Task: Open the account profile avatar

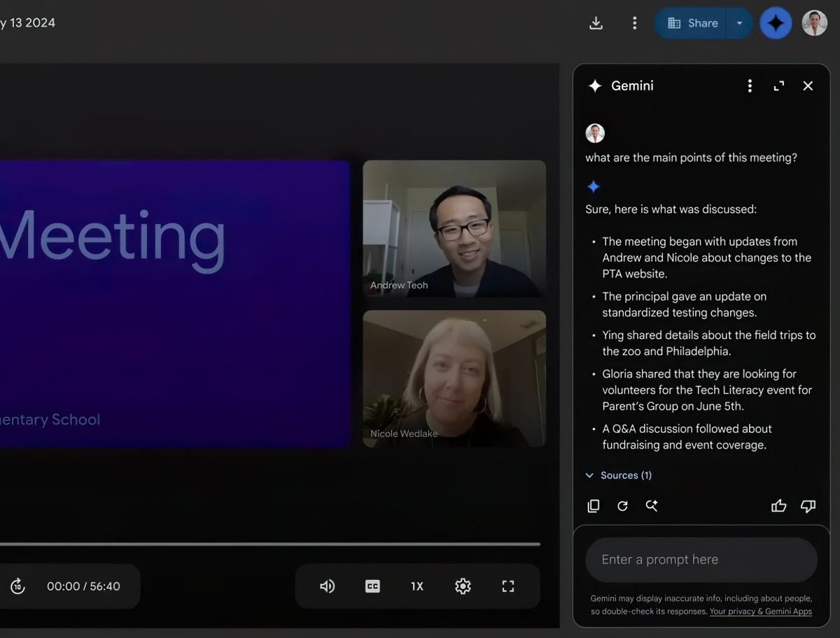Action: pyautogui.click(x=814, y=23)
